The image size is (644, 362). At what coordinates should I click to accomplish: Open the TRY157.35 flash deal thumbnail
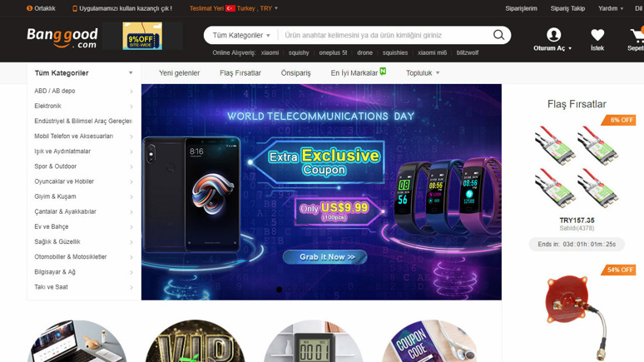point(577,166)
